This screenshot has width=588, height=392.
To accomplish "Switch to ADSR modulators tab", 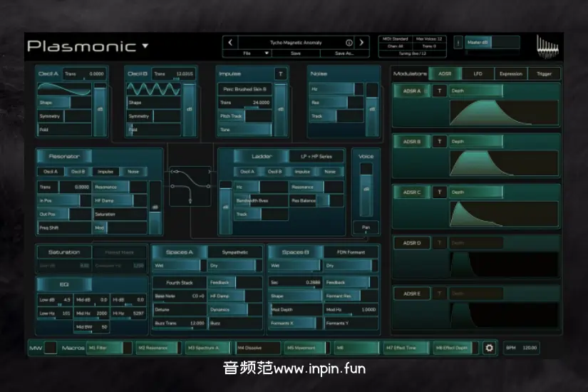I will [x=445, y=74].
